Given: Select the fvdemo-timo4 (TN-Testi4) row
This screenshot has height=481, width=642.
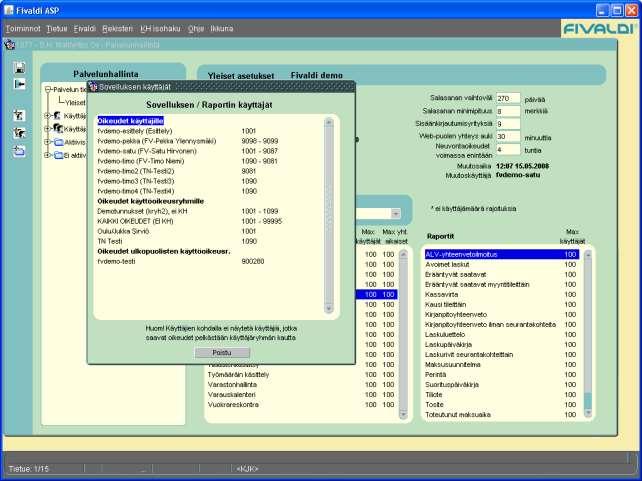Looking at the screenshot, I should pyautogui.click(x=209, y=191).
